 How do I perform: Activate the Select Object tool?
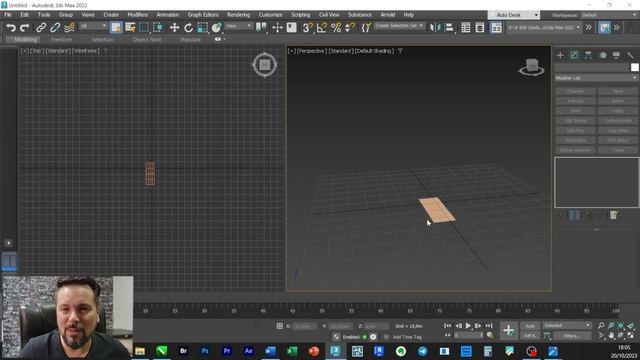click(x=116, y=28)
